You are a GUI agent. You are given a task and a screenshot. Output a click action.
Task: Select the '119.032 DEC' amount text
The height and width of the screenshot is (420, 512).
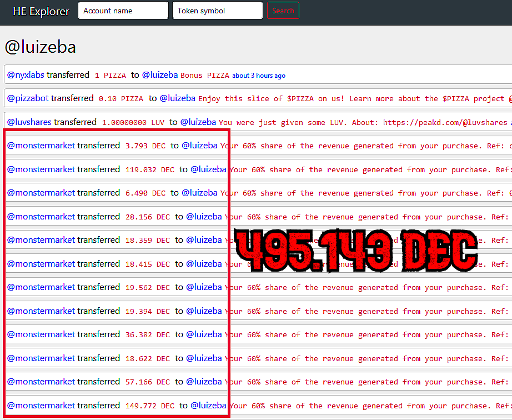coord(149,170)
